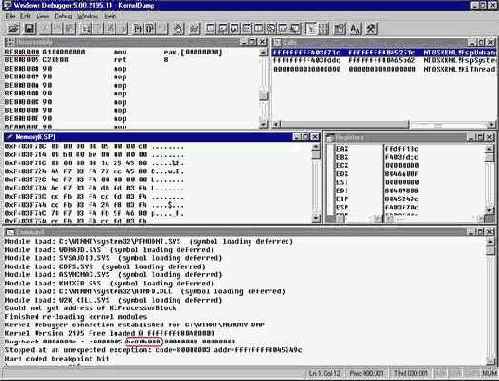Click the Options tools icon in toolbar

(371, 29)
